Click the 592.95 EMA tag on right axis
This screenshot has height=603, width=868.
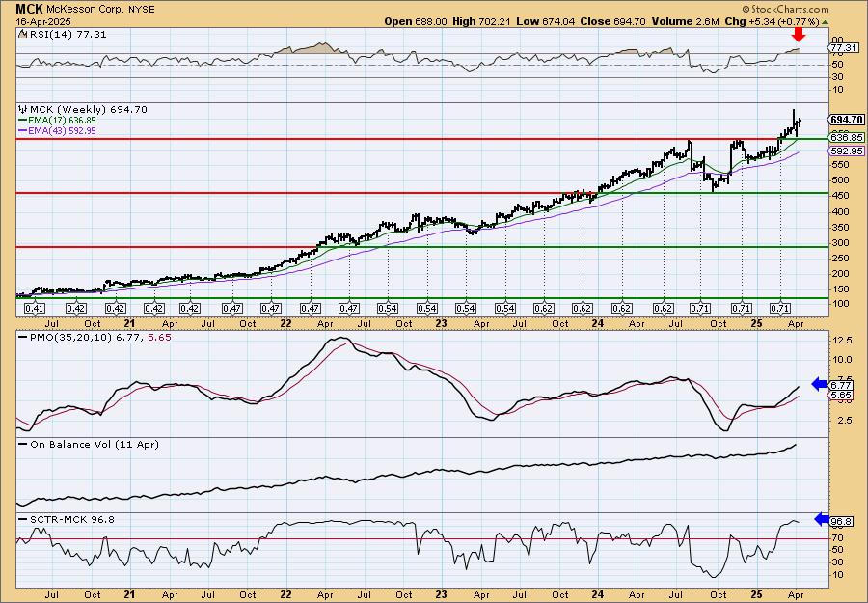pos(846,151)
